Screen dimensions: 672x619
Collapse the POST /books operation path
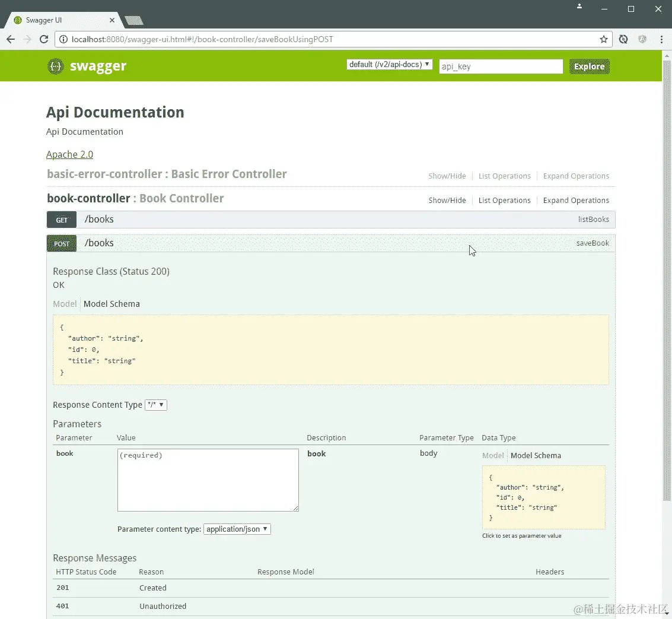point(99,243)
